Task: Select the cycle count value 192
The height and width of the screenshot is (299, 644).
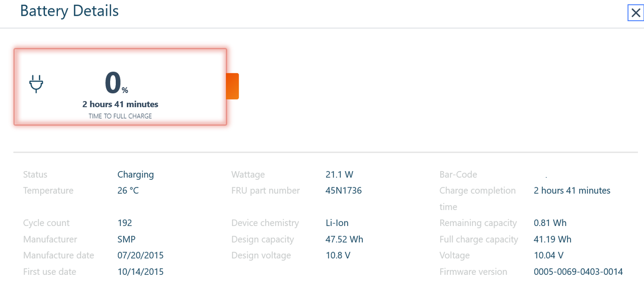Action: (125, 223)
